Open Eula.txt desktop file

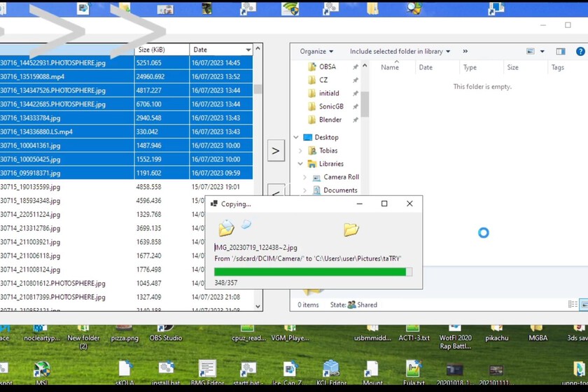tap(414, 373)
